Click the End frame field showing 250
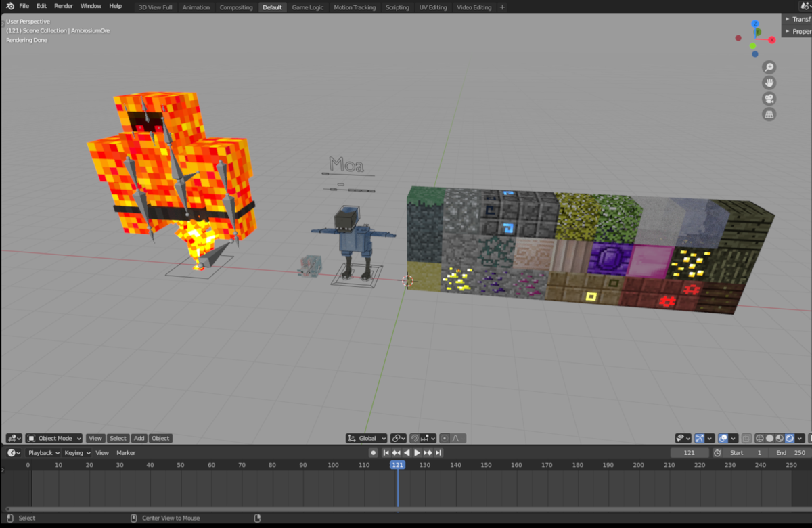Image resolution: width=812 pixels, height=528 pixels. tap(789, 452)
